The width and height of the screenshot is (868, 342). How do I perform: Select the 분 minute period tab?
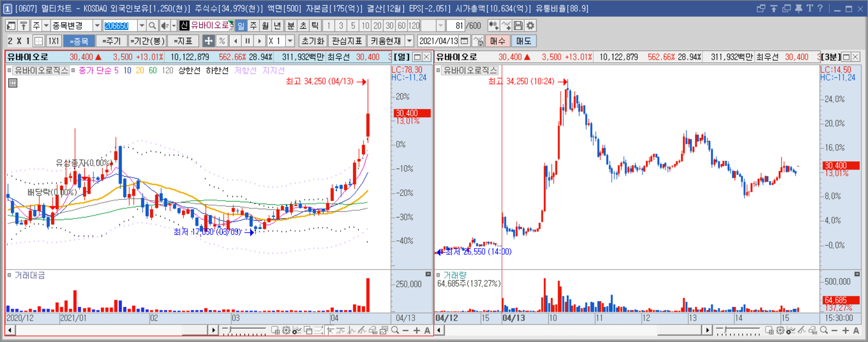click(x=291, y=26)
